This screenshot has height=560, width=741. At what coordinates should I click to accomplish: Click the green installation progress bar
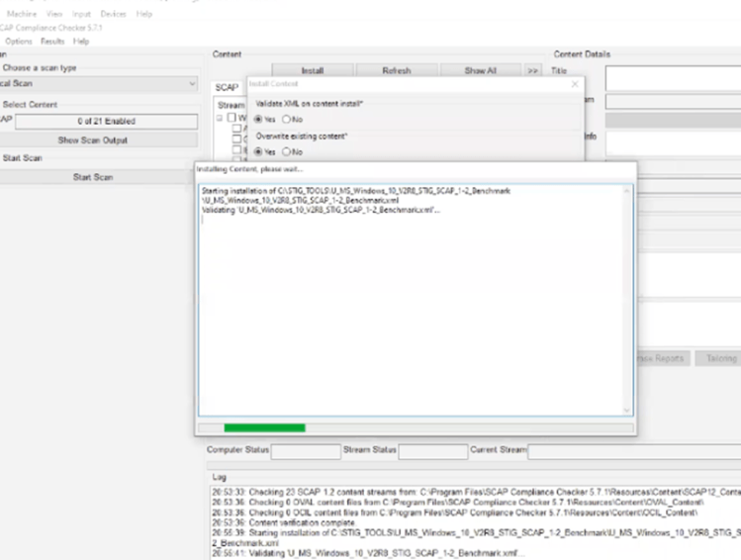click(264, 427)
